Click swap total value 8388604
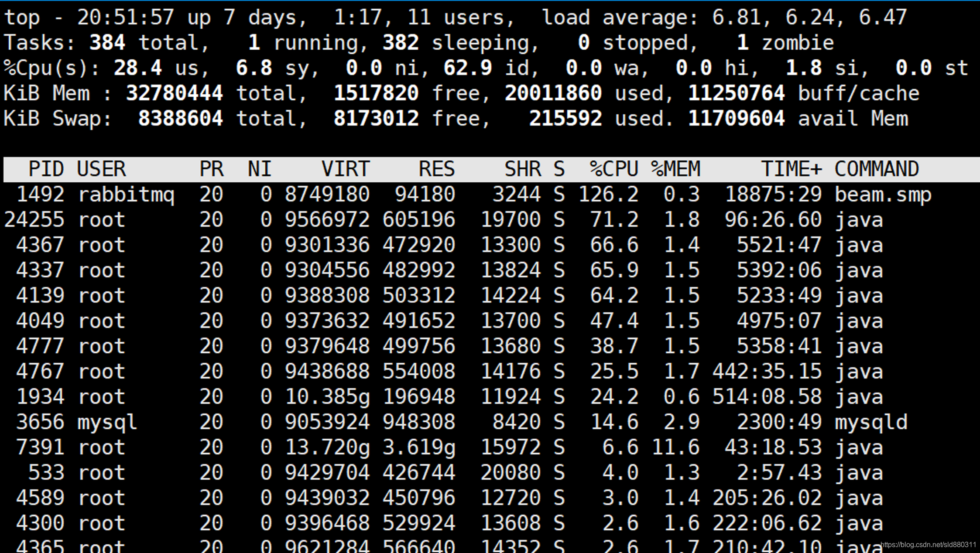 pos(181,119)
